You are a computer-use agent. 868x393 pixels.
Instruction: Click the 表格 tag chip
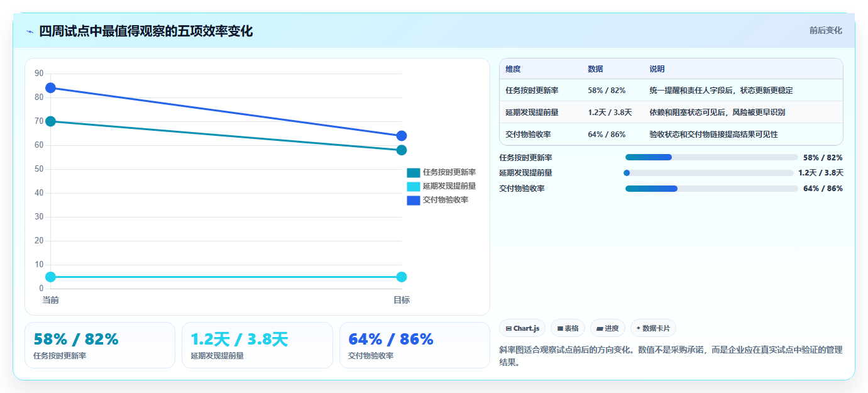[x=568, y=328]
